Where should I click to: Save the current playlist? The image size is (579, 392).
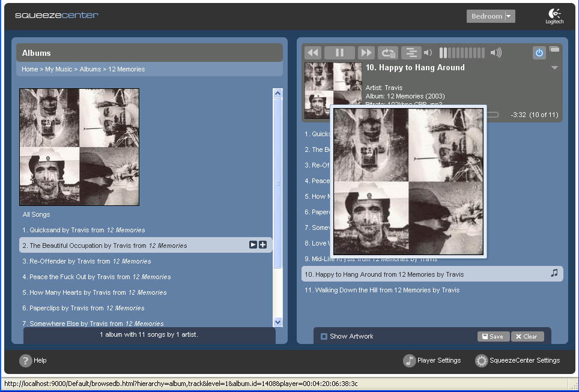click(x=493, y=336)
